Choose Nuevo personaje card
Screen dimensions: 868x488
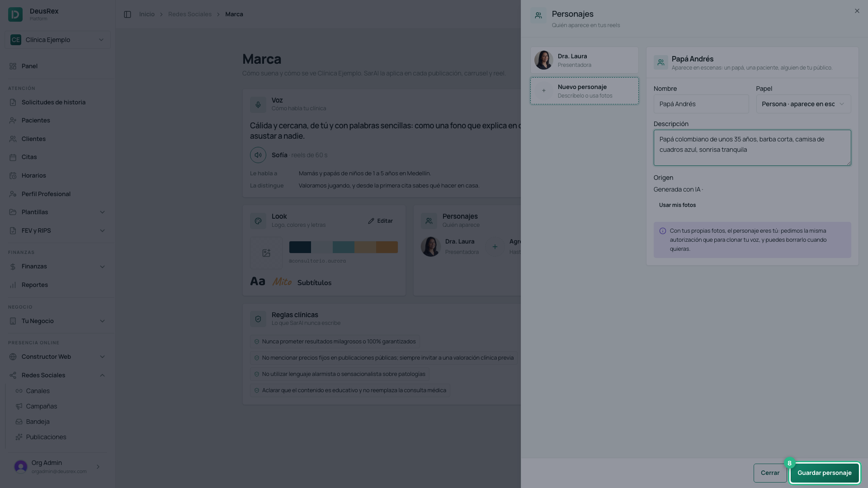[x=584, y=91]
